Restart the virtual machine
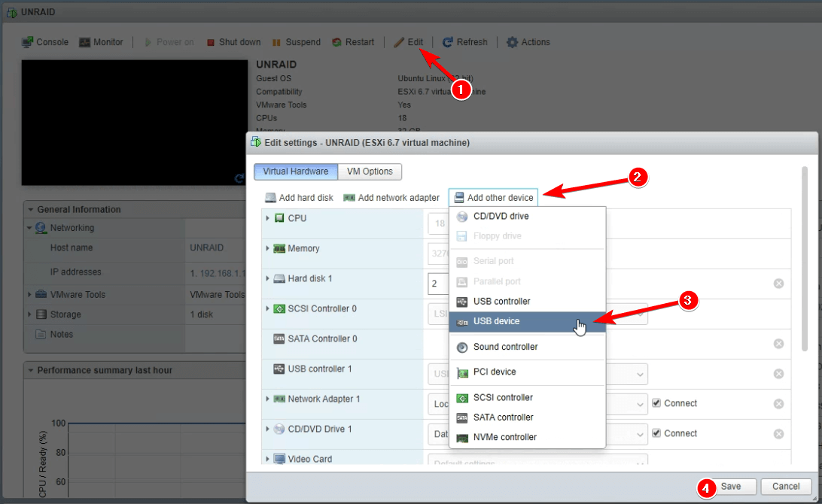Image resolution: width=822 pixels, height=504 pixels. [353, 42]
